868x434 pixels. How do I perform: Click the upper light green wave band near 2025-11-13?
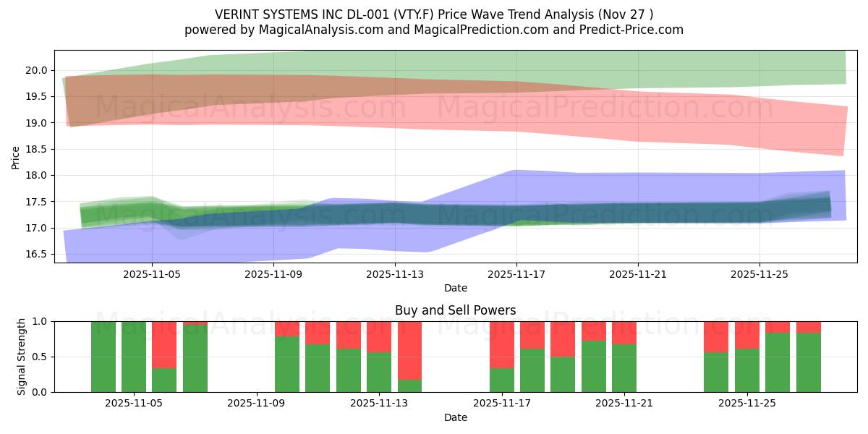coord(395,71)
